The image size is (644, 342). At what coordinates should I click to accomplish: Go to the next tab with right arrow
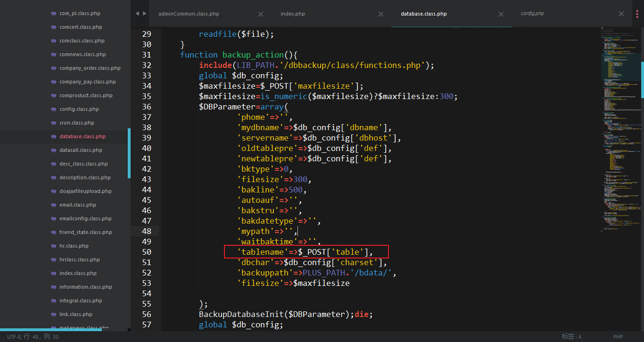point(145,14)
